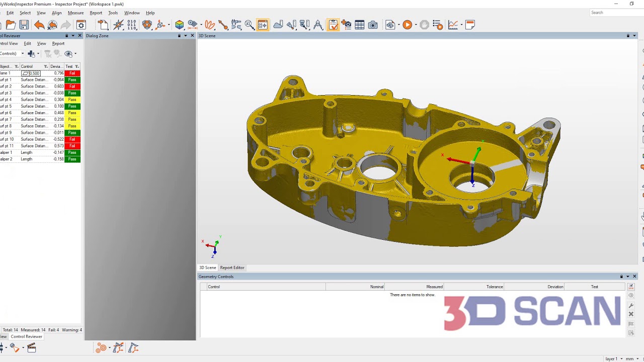Click the Pass result for Caliper 2
The width and height of the screenshot is (644, 362).
[72, 159]
